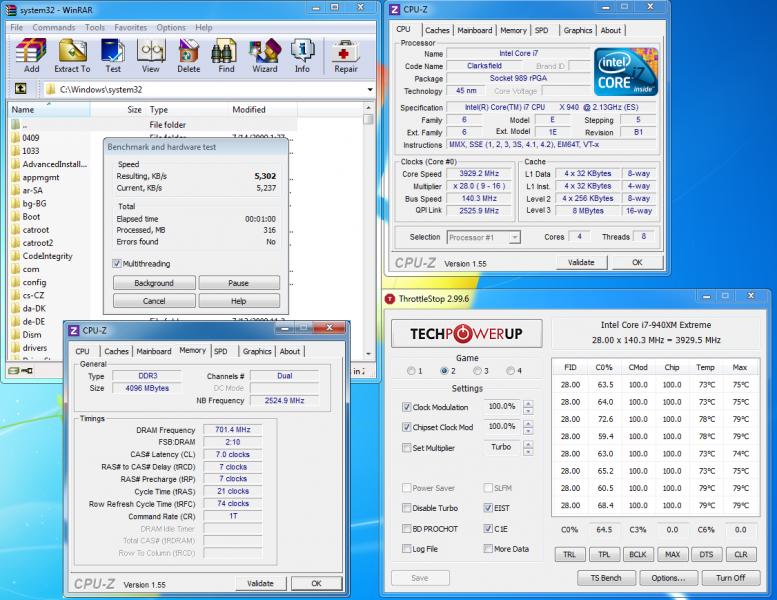Open the WinRAR Favorites menu
Viewport: 777px width, 600px height.
(130, 27)
